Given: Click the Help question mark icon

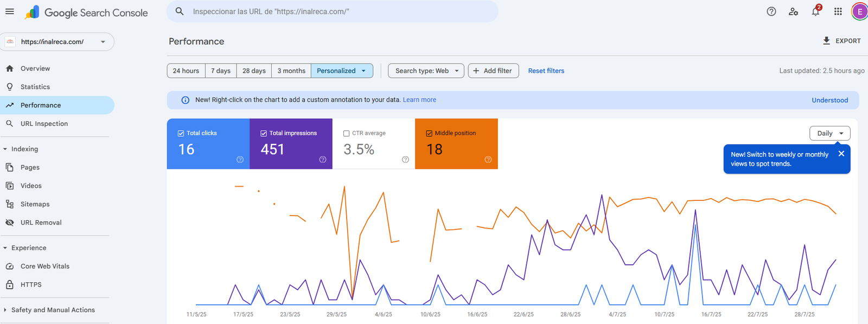Looking at the screenshot, I should coord(771,11).
